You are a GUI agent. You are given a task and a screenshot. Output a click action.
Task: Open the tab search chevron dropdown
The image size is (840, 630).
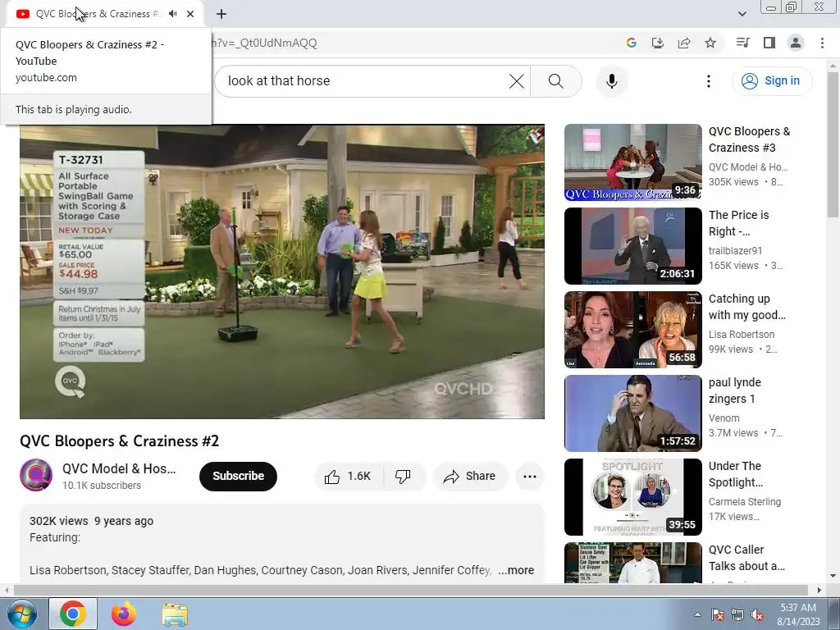(742, 14)
